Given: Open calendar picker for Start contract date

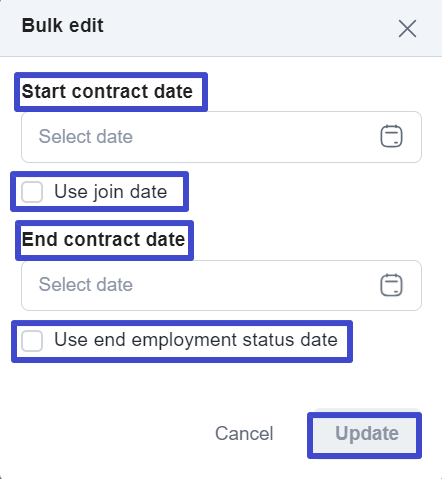Looking at the screenshot, I should pyautogui.click(x=391, y=136).
